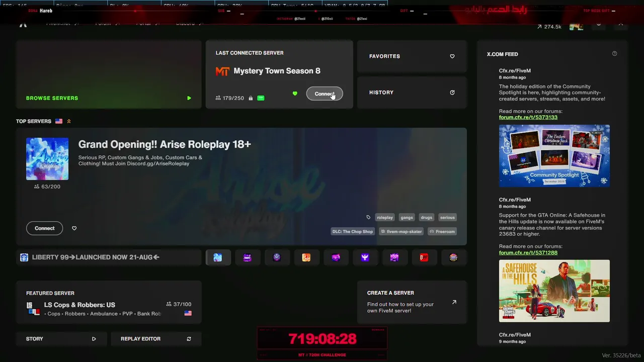Open Browse Servers
Viewport: 644px width, 362px height.
point(109,74)
